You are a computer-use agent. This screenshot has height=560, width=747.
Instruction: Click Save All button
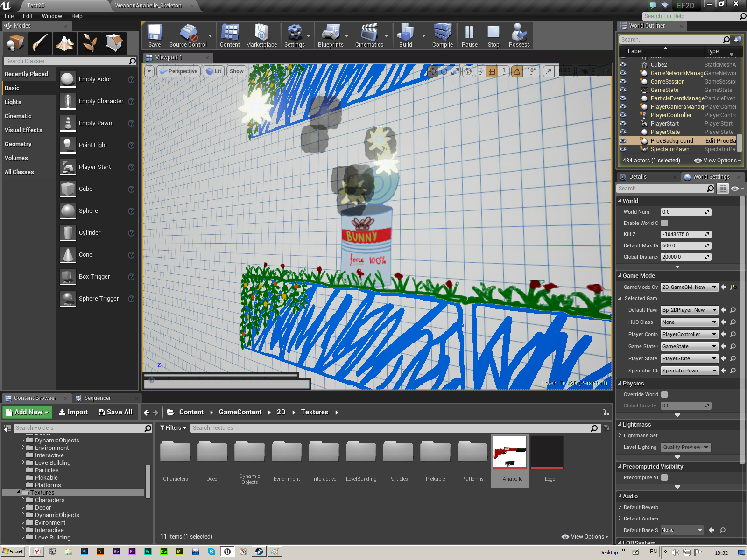click(115, 412)
